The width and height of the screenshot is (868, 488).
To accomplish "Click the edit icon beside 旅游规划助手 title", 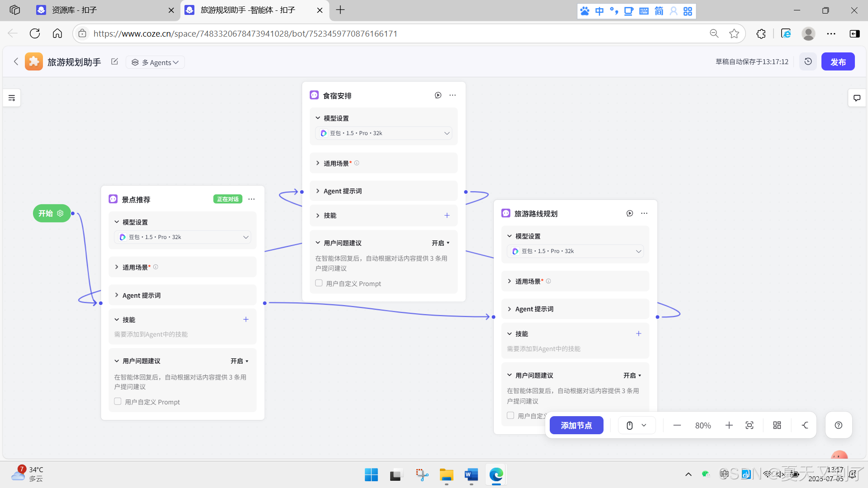I will click(114, 62).
